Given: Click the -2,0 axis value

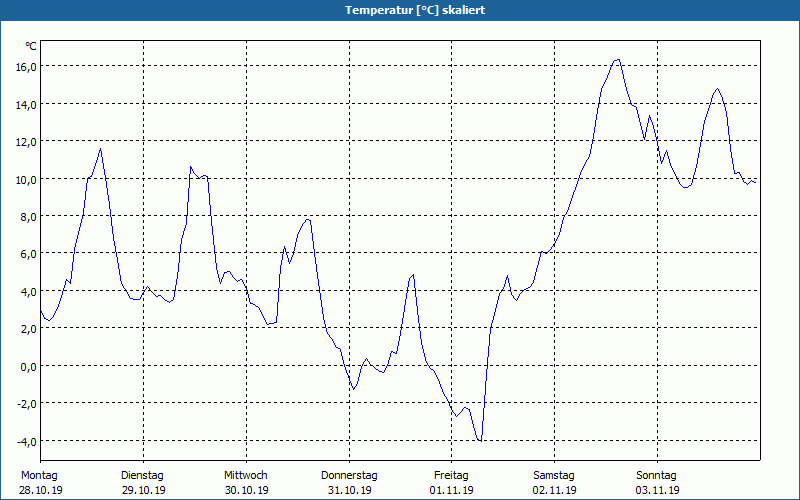Looking at the screenshot, I should (27, 404).
